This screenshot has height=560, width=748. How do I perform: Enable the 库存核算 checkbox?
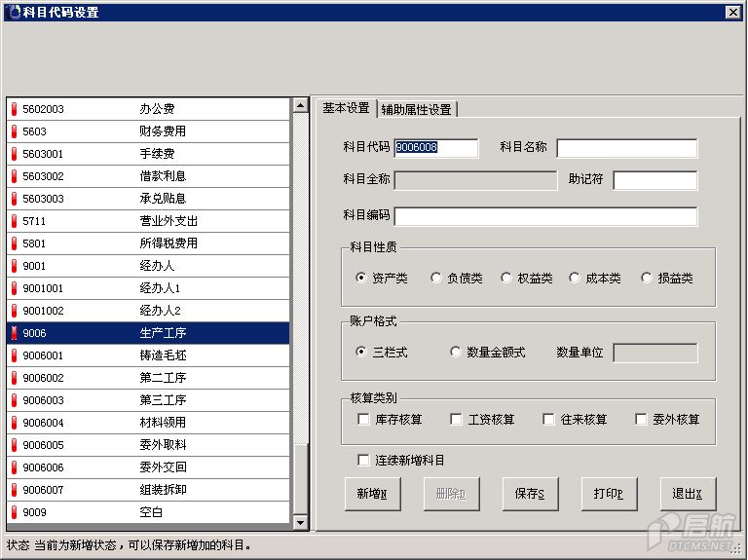pyautogui.click(x=364, y=420)
